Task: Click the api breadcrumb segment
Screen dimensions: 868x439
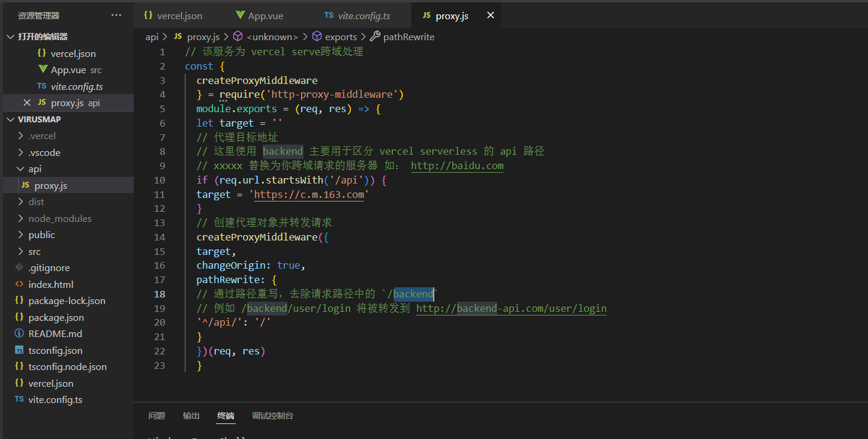Action: click(152, 37)
